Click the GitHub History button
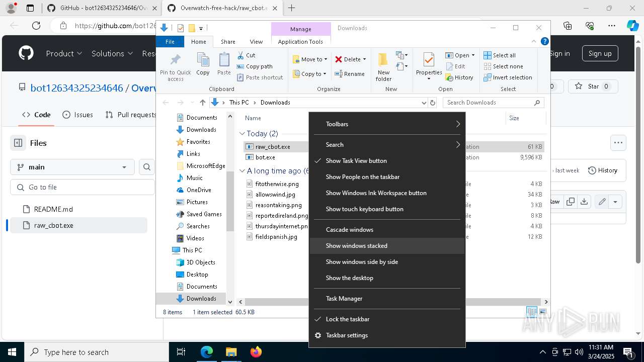The image size is (644, 362). (603, 170)
